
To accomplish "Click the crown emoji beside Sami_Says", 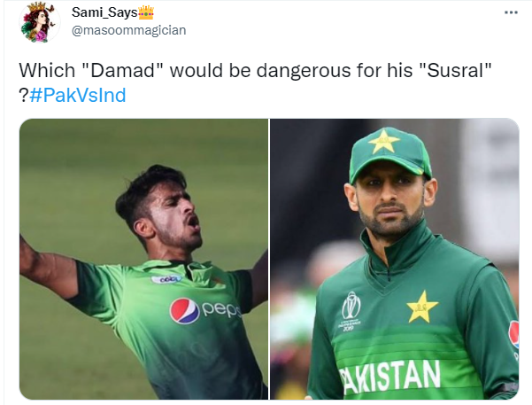I will pos(146,12).
